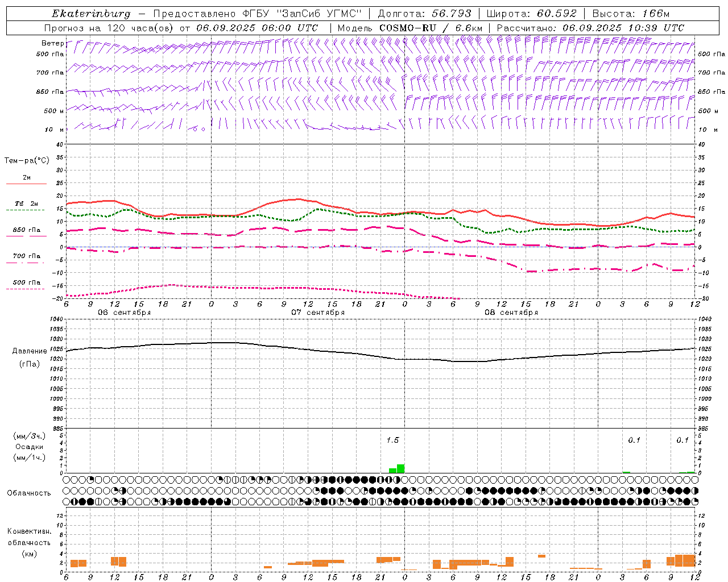Viewport: 728px width, 582px height.
Task: Select the 500 гПа temperature legend entry
Action: click(26, 283)
